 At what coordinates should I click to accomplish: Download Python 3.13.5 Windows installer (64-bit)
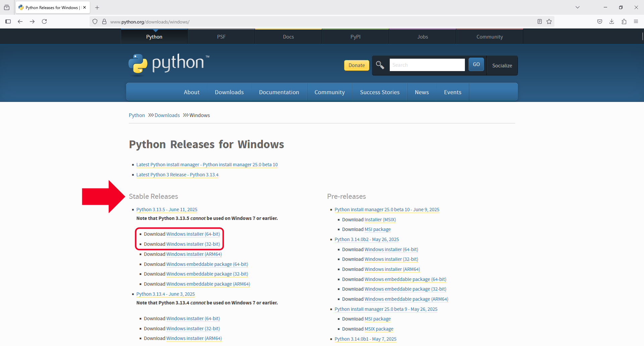193,234
